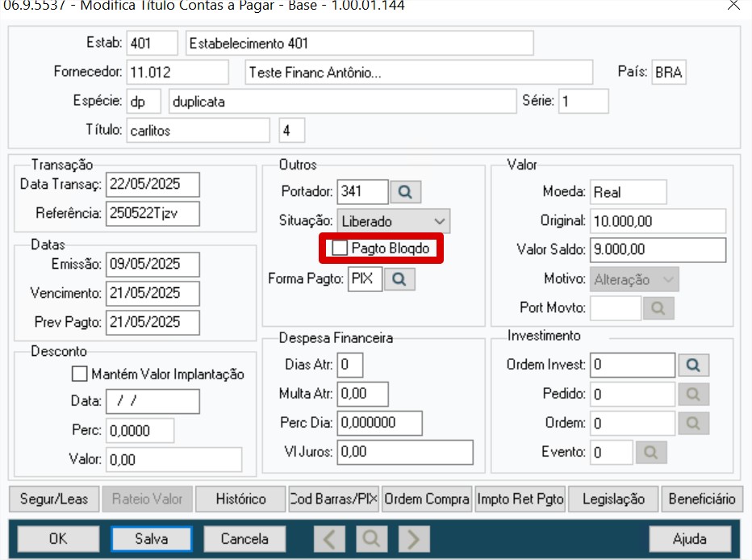Save changes with the Salva button

pos(152,538)
